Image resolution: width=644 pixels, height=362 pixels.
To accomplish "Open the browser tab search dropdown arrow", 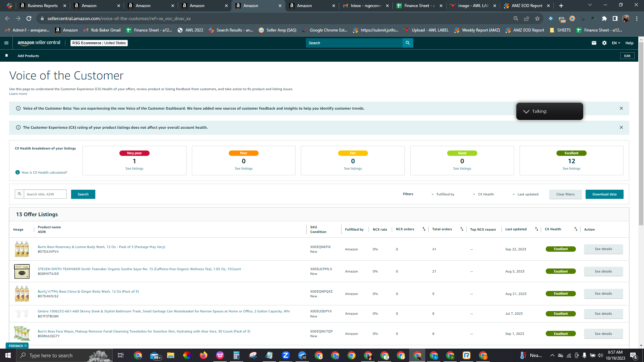I will point(590,5).
